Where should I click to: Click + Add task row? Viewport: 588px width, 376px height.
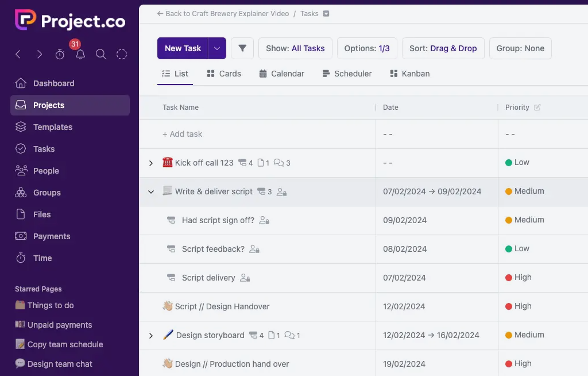(x=182, y=134)
